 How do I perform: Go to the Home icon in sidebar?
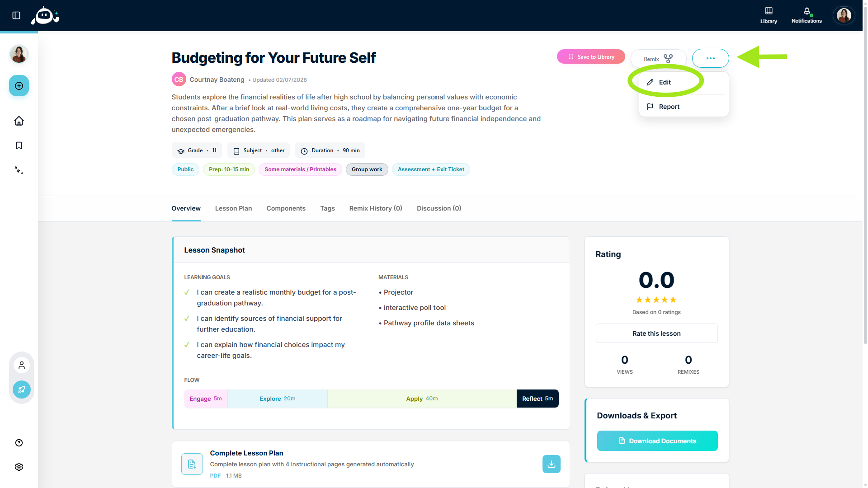[x=19, y=121]
